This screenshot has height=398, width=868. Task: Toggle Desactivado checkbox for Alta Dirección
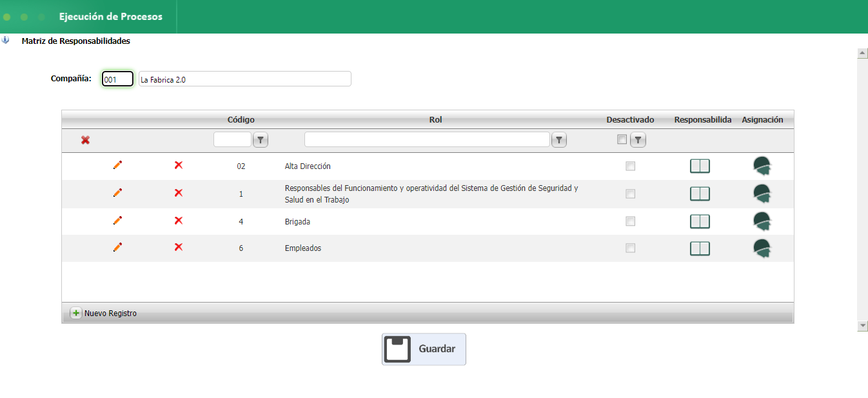(630, 166)
